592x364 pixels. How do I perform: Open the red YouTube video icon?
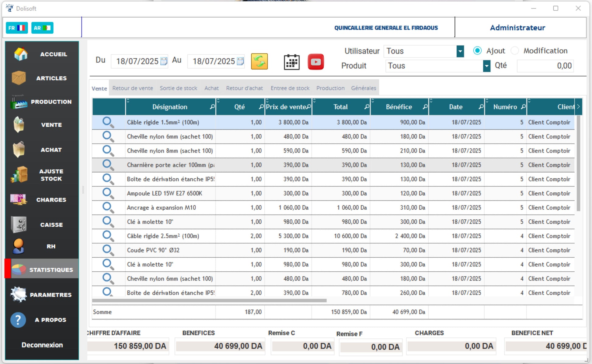pyautogui.click(x=315, y=62)
